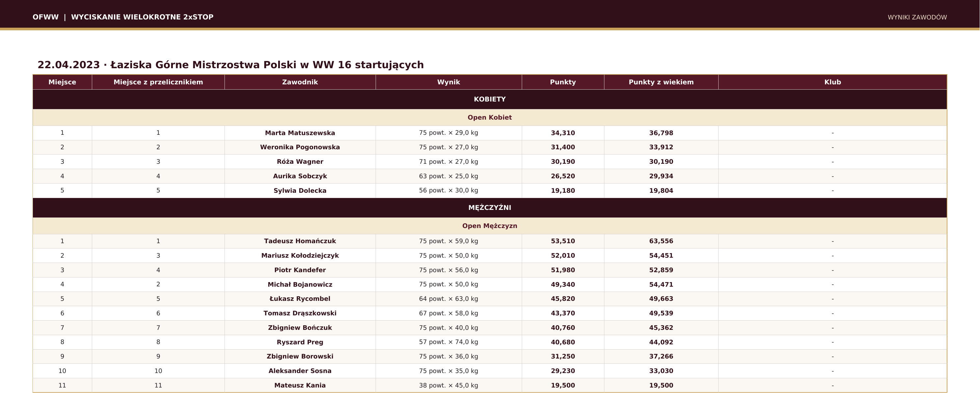
Task: Click competitor Aleksander Sosna
Action: coord(300,371)
